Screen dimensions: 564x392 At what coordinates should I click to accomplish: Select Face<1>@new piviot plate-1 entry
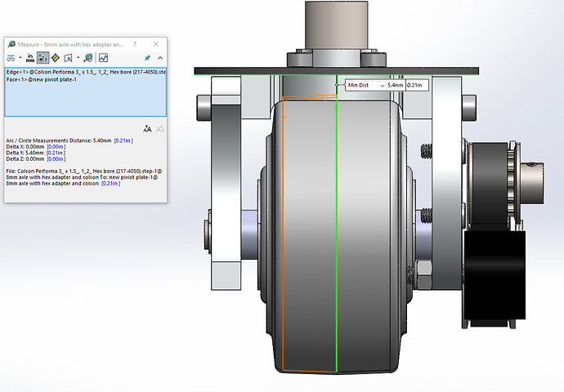pyautogui.click(x=39, y=79)
